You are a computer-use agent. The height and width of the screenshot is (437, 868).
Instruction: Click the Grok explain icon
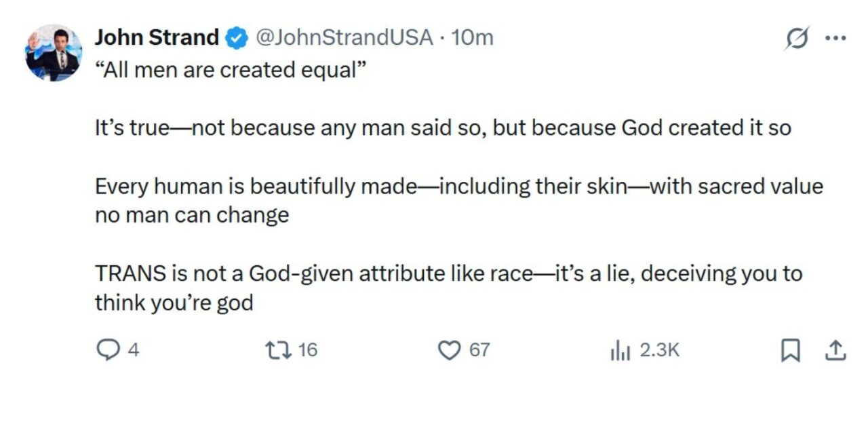coord(797,39)
